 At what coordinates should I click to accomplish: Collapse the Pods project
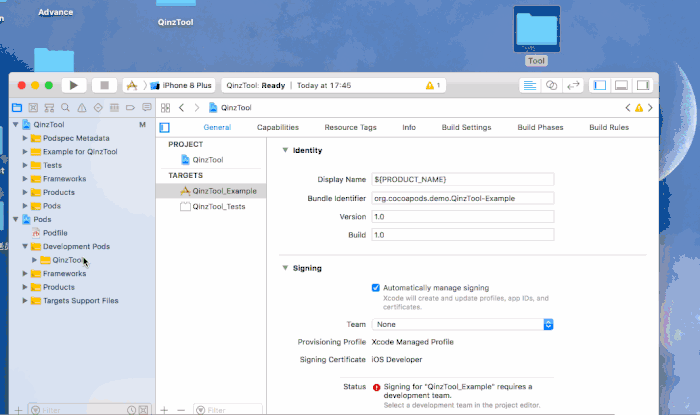(x=16, y=219)
